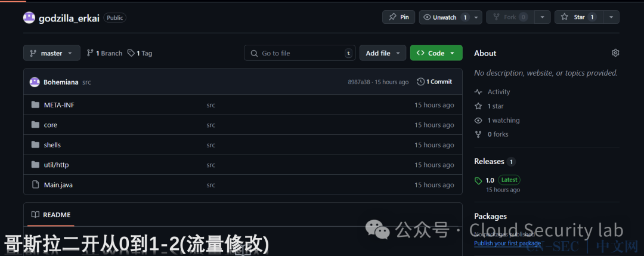Open the Bohemiana author link
Viewport: 644px width, 256px height.
coord(61,82)
